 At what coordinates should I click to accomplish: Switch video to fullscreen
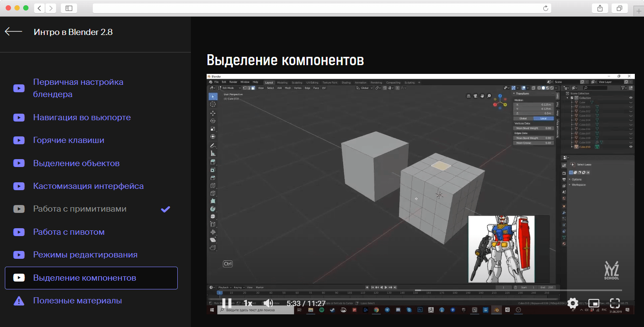[x=615, y=303]
